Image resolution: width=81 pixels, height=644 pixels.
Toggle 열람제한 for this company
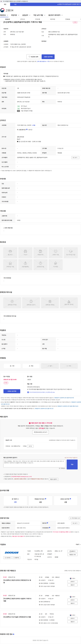point(16,558)
